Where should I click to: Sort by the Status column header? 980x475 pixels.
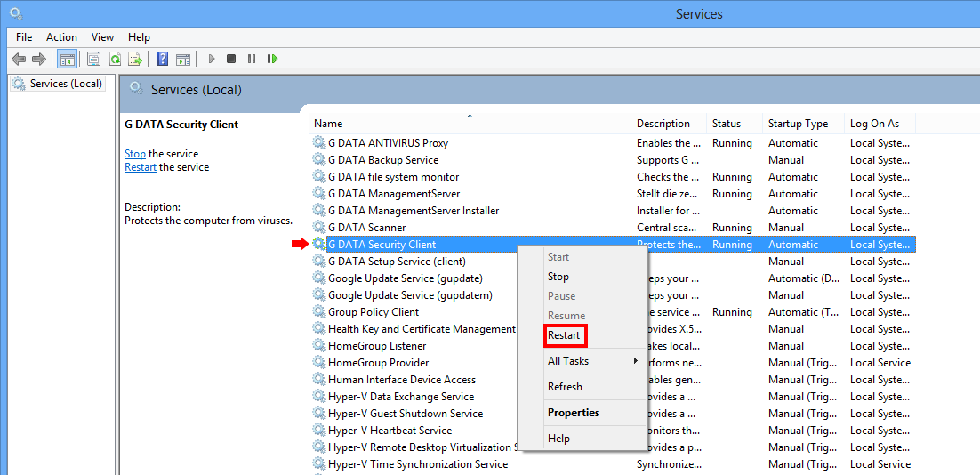735,123
